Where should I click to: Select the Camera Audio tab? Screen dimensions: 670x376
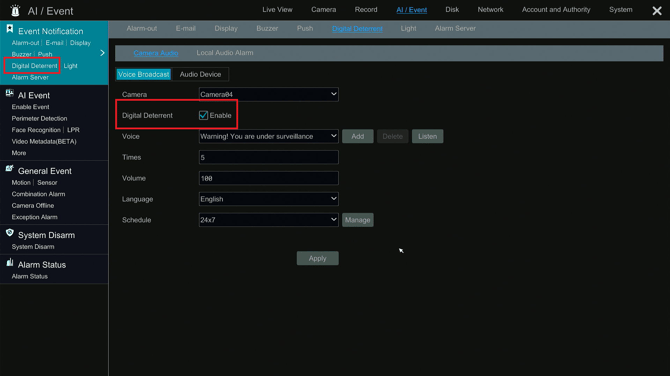tap(156, 53)
